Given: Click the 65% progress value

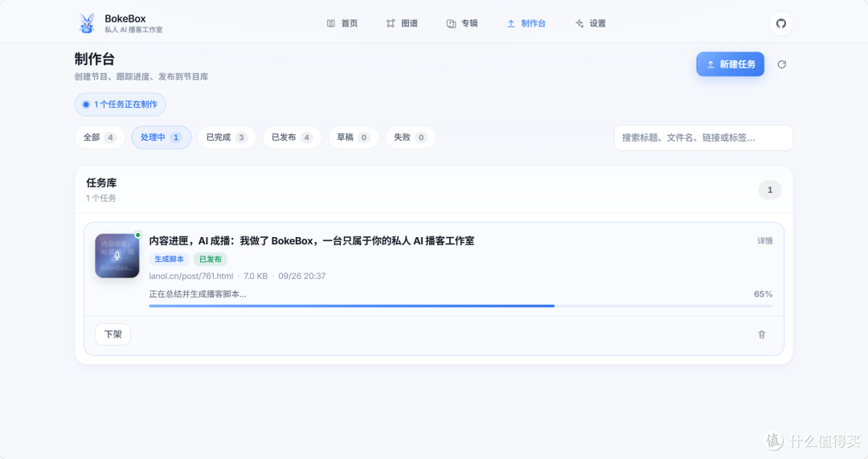Looking at the screenshot, I should pos(763,294).
